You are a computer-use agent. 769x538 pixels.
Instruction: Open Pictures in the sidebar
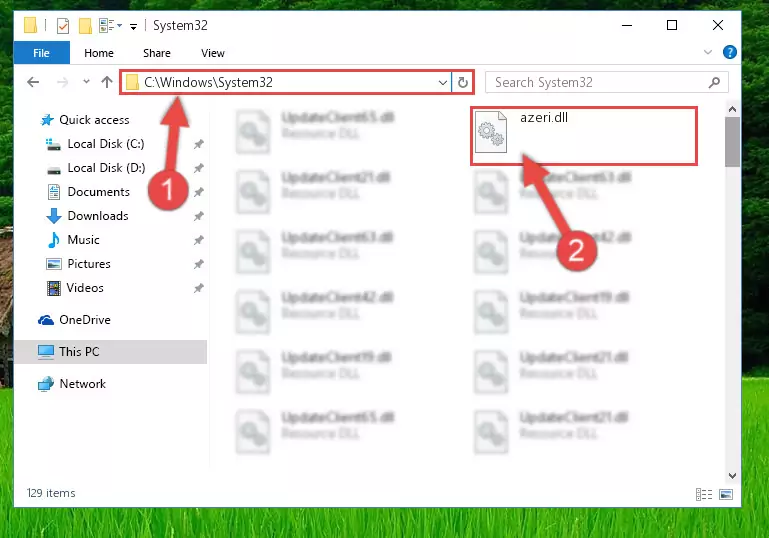(89, 264)
